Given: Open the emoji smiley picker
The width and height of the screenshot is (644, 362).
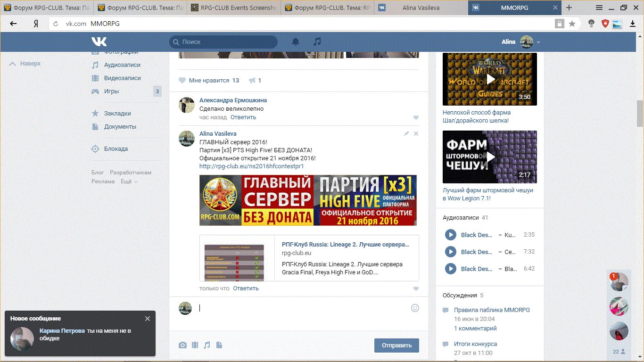Looking at the screenshot, I should pyautogui.click(x=415, y=308).
